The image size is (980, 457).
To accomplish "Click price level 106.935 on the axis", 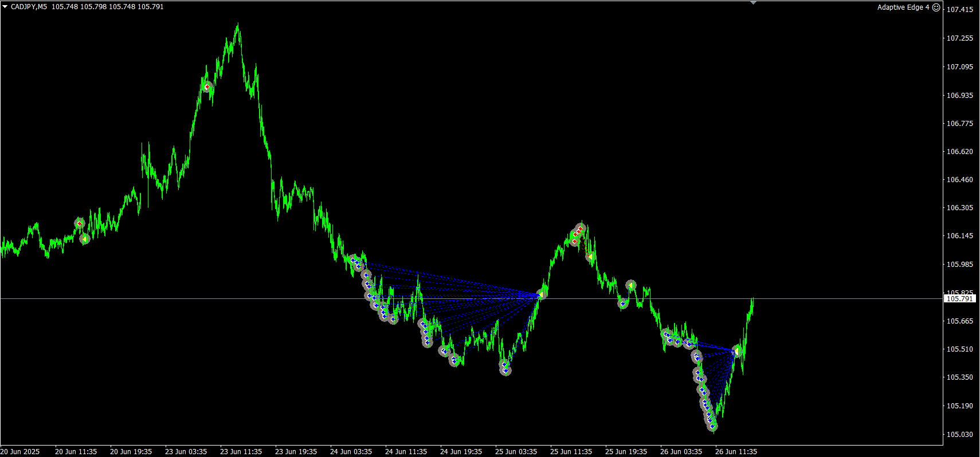I will (x=959, y=96).
